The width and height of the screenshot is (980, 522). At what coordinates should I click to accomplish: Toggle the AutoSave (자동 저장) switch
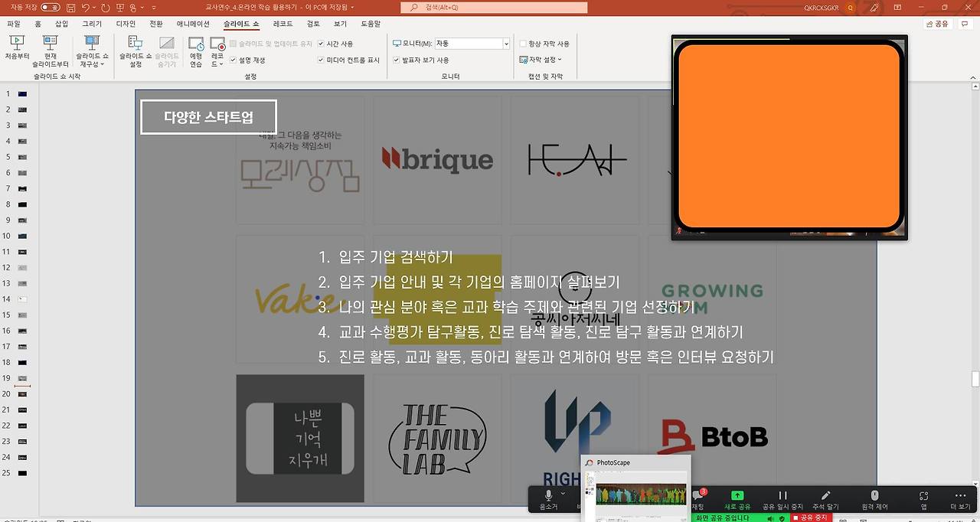[x=51, y=7]
